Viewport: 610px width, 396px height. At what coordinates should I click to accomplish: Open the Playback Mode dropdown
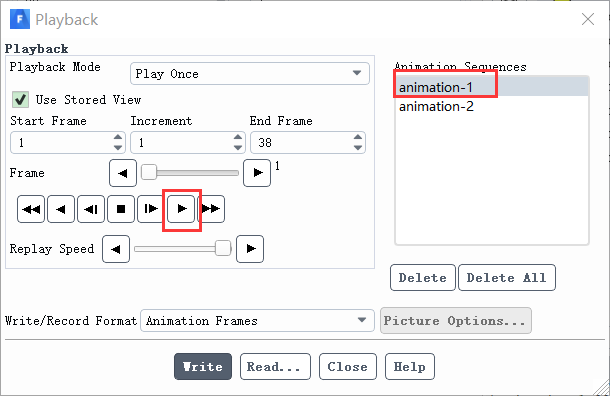coord(250,74)
